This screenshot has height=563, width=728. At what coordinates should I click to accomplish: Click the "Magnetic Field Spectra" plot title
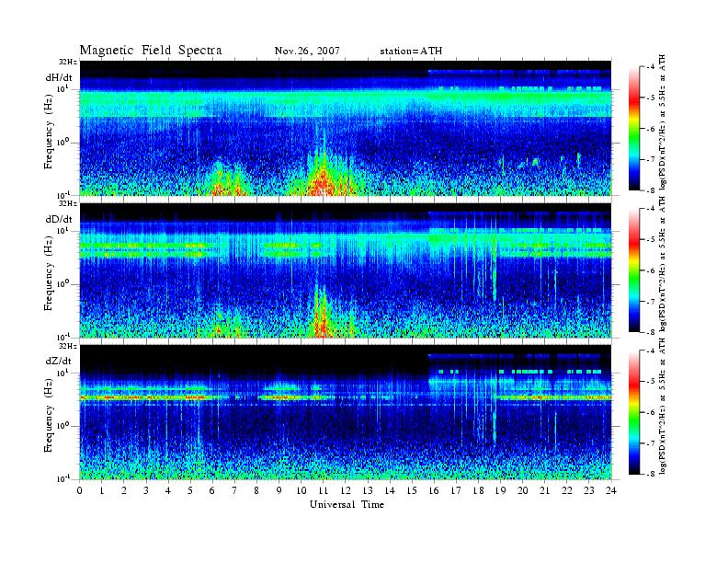click(151, 51)
